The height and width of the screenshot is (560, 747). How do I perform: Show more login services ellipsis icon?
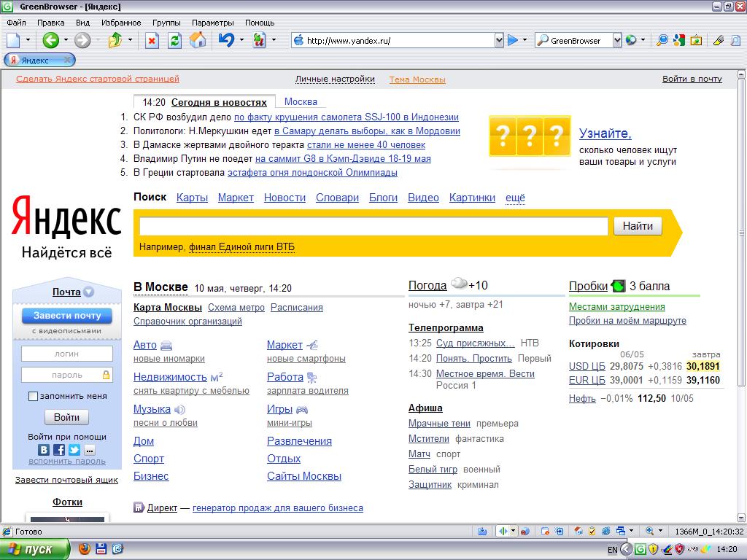click(x=90, y=449)
